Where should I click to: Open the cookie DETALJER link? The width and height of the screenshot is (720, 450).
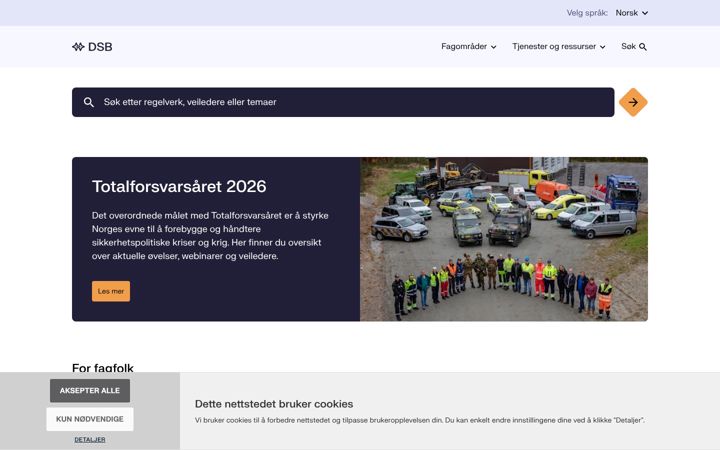(x=90, y=439)
